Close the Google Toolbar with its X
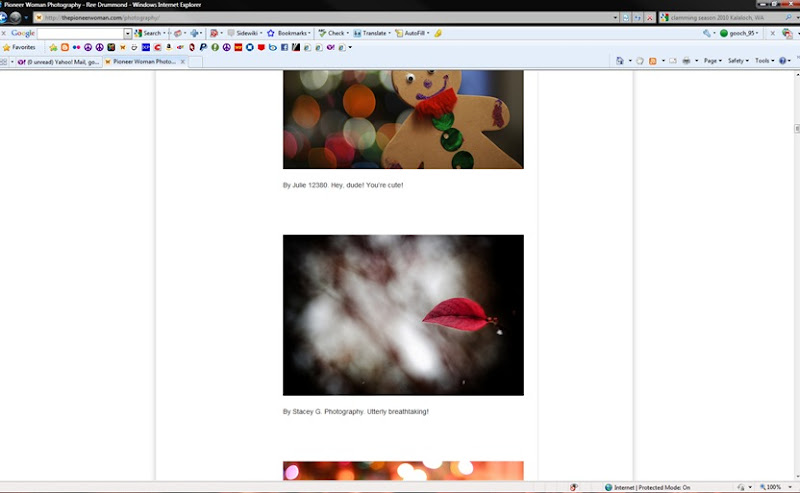800x493 pixels. 4,33
